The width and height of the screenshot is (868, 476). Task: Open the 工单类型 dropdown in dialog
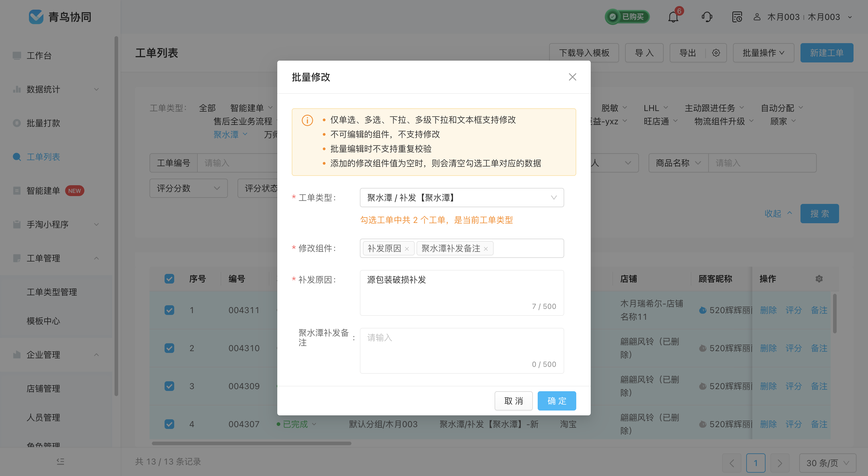pyautogui.click(x=462, y=198)
